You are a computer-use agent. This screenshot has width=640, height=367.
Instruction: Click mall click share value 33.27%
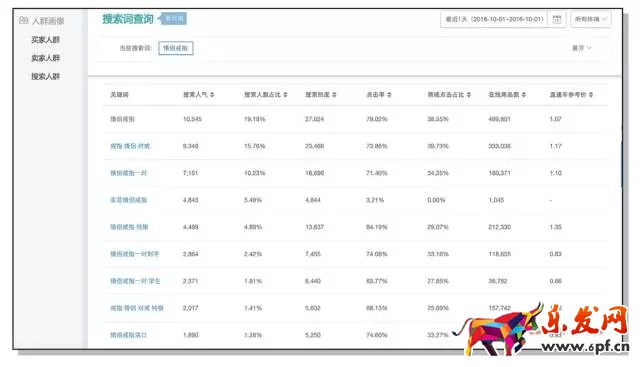click(x=438, y=335)
